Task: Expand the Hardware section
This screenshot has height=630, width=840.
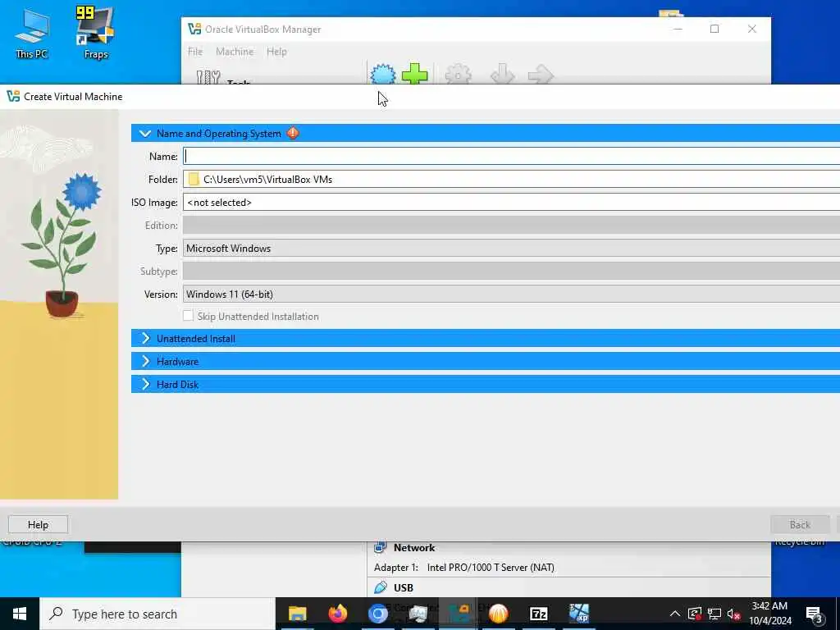Action: 145,361
